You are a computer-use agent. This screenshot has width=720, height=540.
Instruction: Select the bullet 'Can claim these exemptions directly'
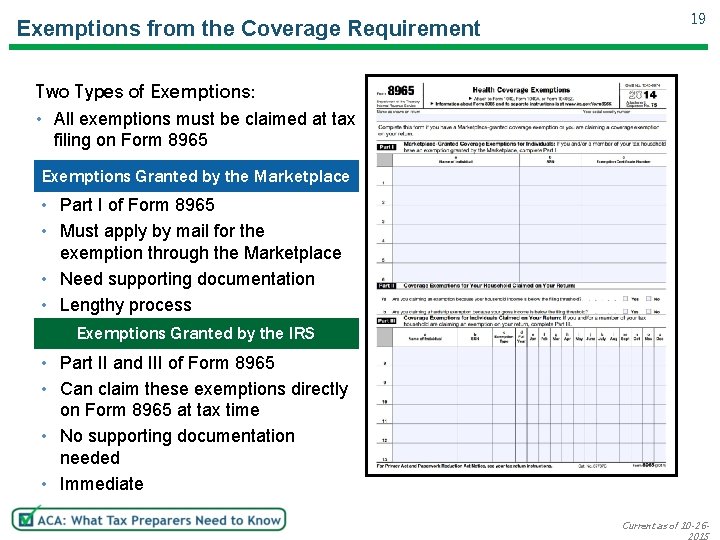coord(204,399)
